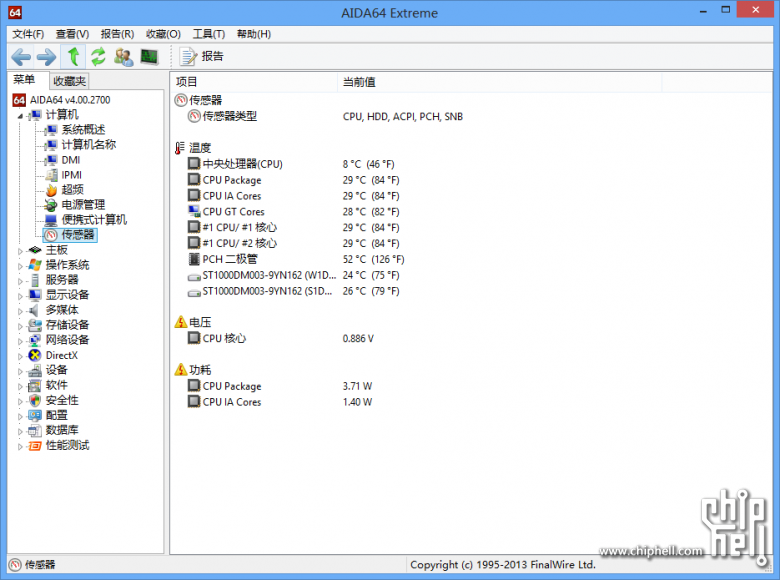Click the 功耗 warning icon
The image size is (780, 580).
(x=181, y=370)
